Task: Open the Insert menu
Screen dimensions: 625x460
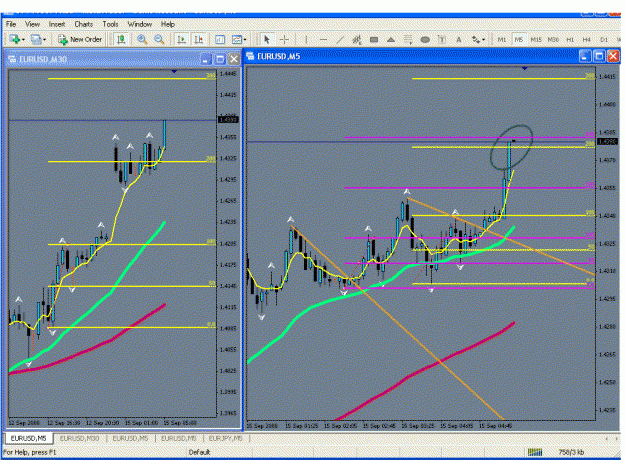Action: pyautogui.click(x=57, y=24)
